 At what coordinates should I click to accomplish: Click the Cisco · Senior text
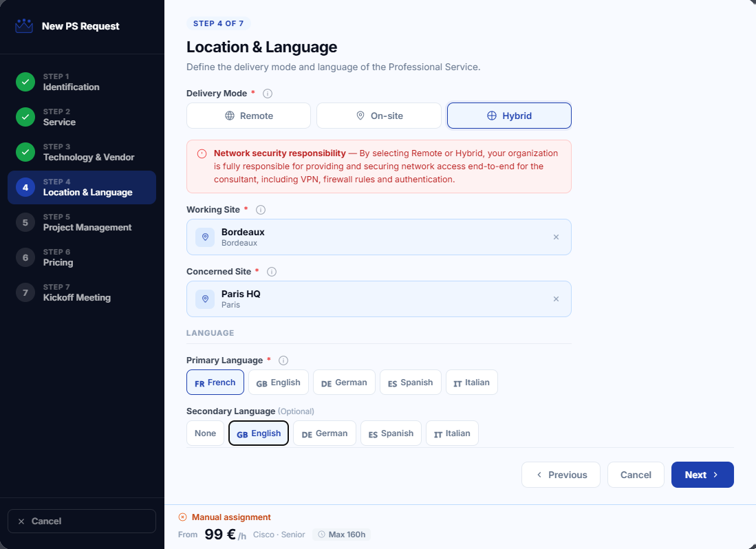coord(279,535)
